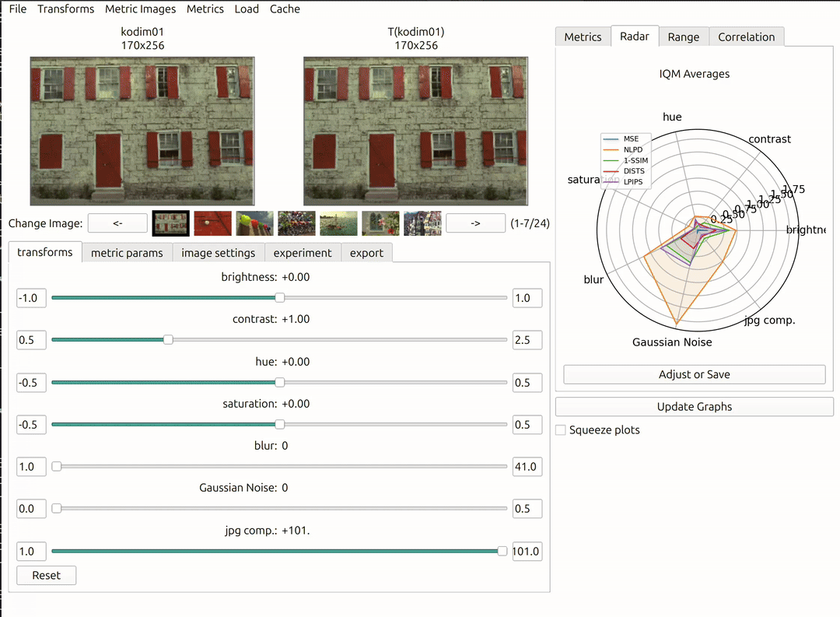This screenshot has width=840, height=617.
Task: Edit contrast maximum value 2.5
Action: point(527,340)
